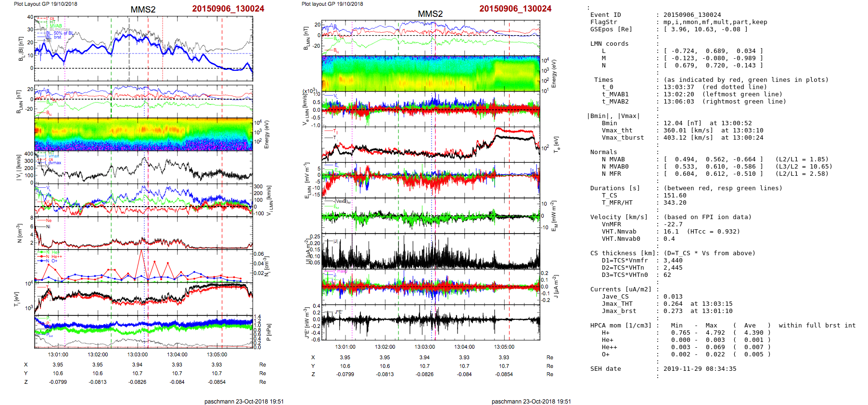Screen dimensions: 868x405
Task: Click the t_MVAB1 time '13:02:20'
Action: [678, 94]
